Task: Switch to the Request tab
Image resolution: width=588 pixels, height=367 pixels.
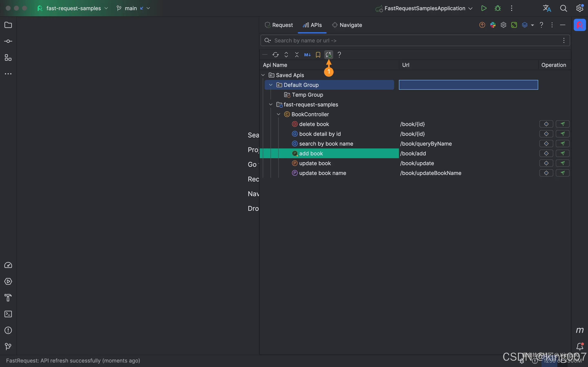Action: click(x=279, y=25)
